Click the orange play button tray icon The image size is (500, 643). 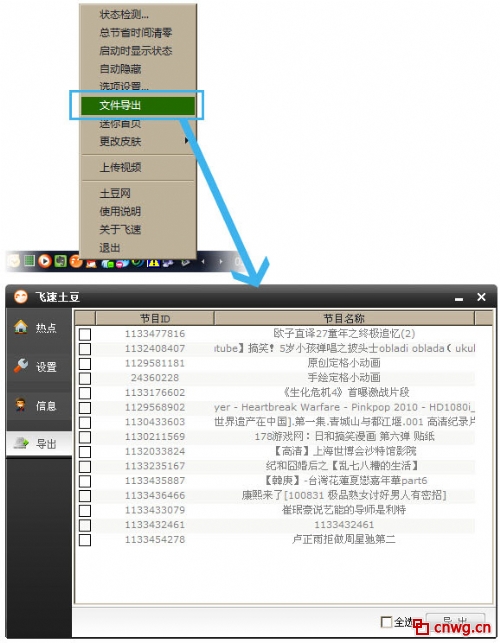[45, 261]
